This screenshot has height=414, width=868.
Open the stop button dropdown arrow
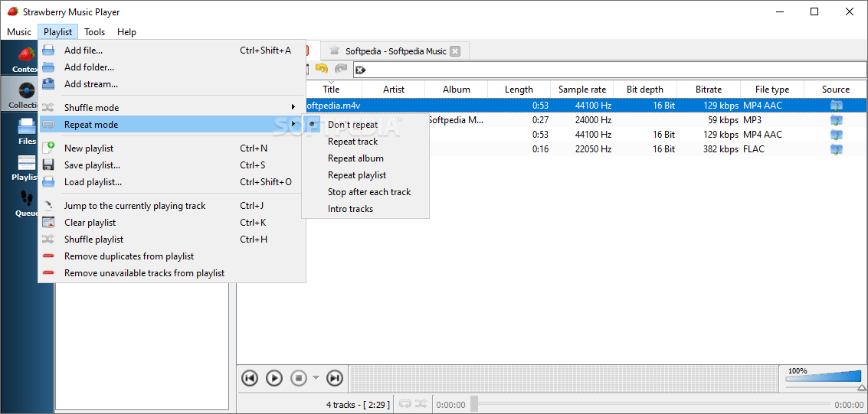316,378
